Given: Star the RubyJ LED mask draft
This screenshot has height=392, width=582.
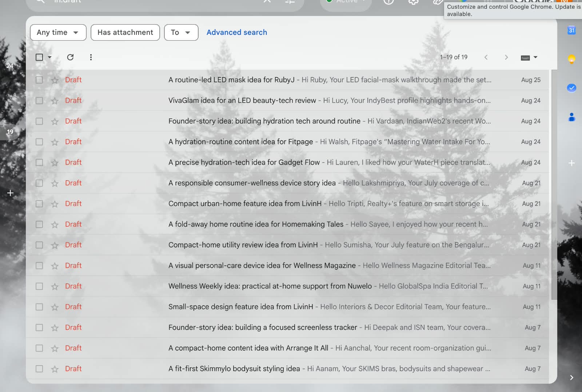Looking at the screenshot, I should pyautogui.click(x=55, y=80).
